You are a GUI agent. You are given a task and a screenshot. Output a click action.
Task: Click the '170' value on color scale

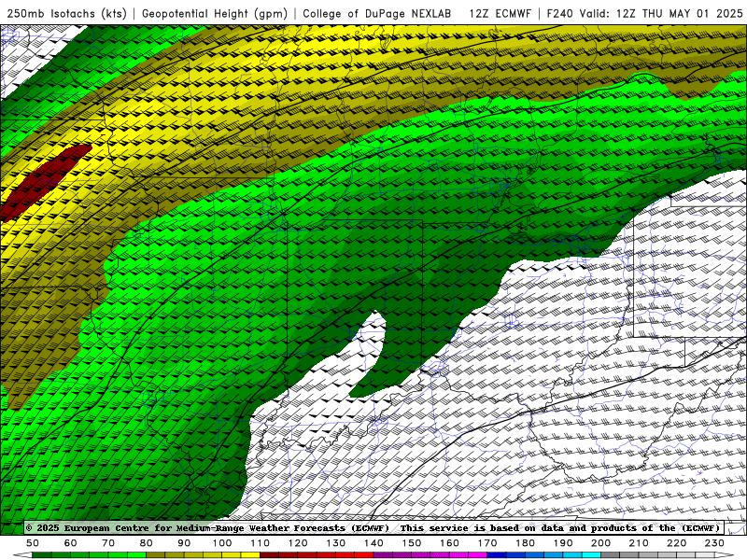click(x=486, y=543)
